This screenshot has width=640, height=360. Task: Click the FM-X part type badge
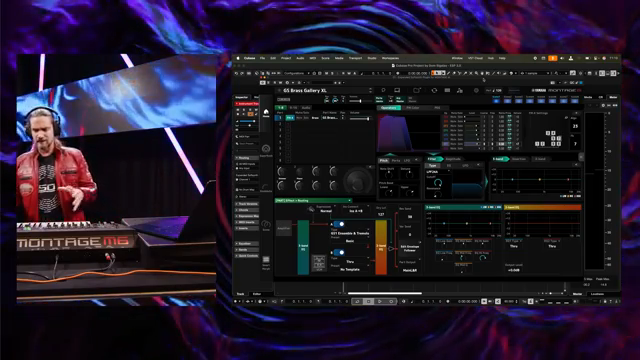tap(290, 118)
